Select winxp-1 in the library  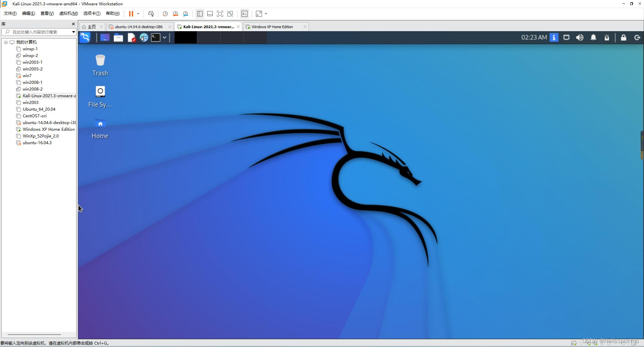[x=30, y=49]
